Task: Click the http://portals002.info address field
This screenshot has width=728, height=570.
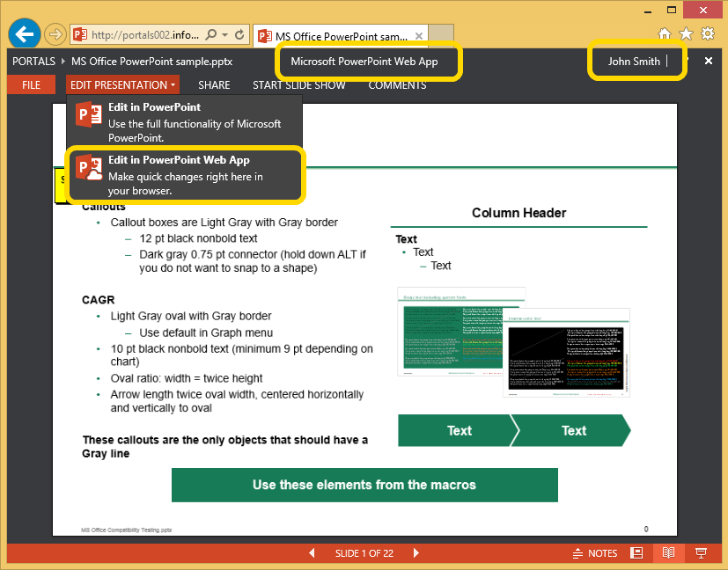Action: point(145,35)
